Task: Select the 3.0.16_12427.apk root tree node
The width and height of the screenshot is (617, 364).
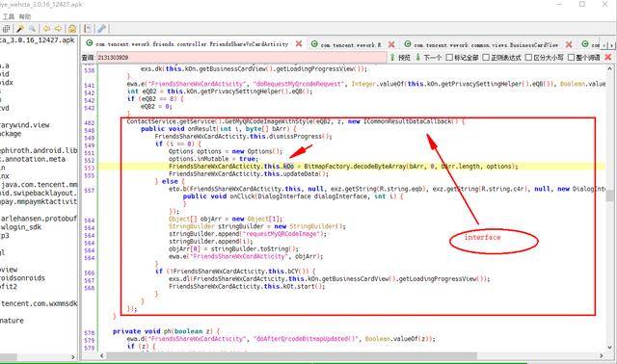Action: (38, 40)
